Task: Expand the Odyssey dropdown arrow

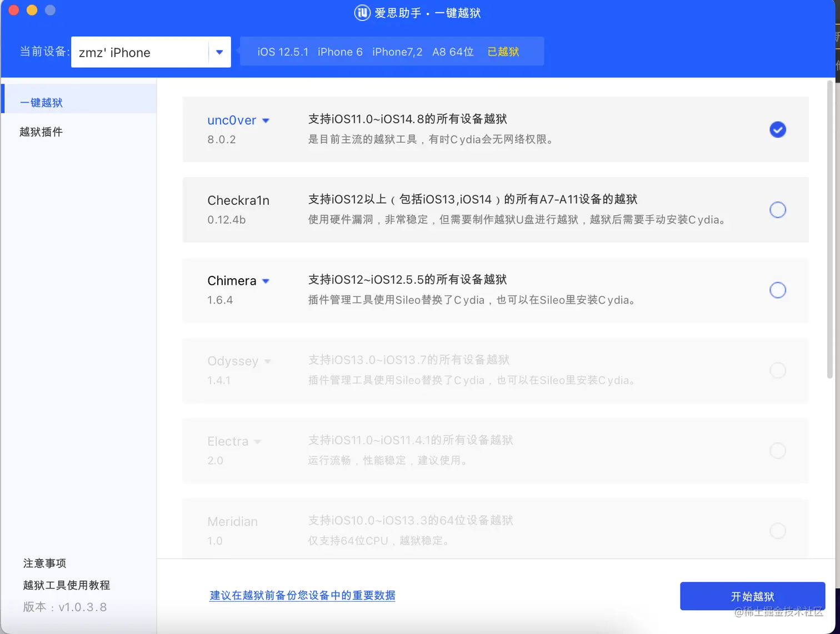Action: [269, 361]
